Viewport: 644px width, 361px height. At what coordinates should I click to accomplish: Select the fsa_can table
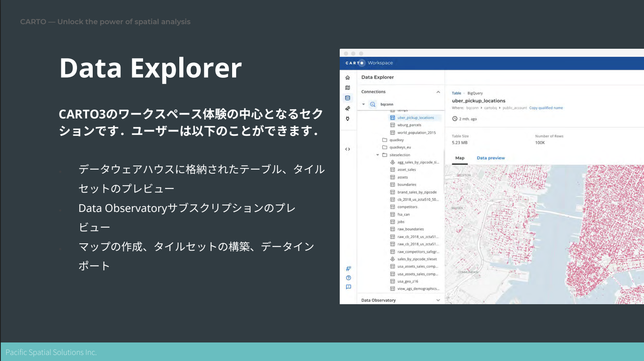[403, 214]
